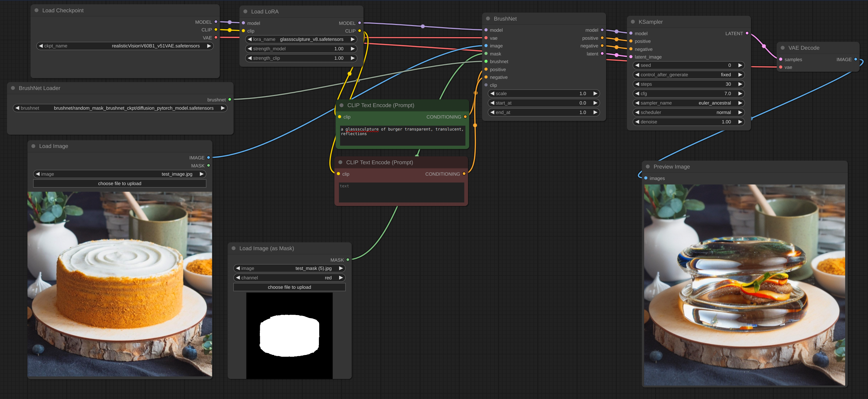868x399 pixels.
Task: Click the CLIP output socket on Load LoRA
Action: [x=359, y=31]
